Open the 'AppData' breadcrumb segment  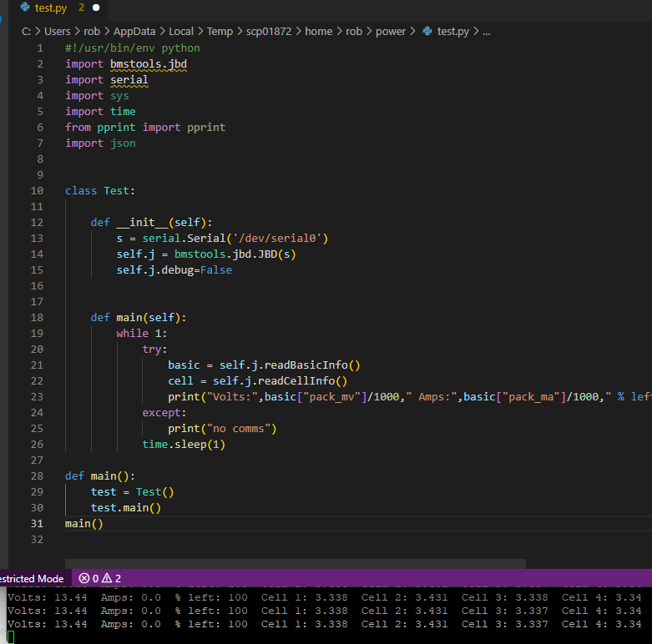pos(134,32)
